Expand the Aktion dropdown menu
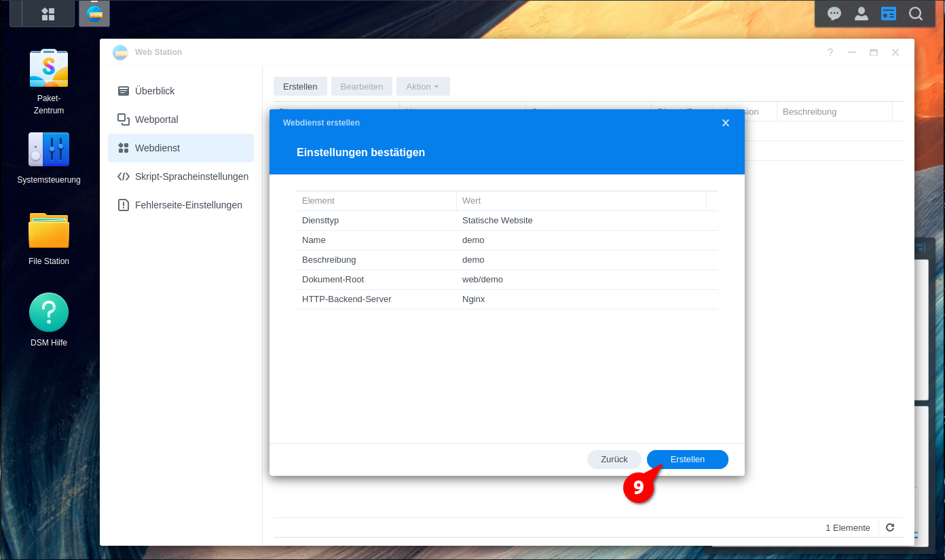 pos(422,86)
